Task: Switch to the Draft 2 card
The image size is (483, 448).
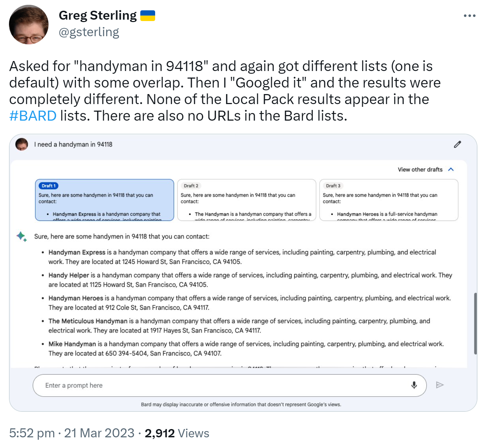Action: (x=246, y=200)
